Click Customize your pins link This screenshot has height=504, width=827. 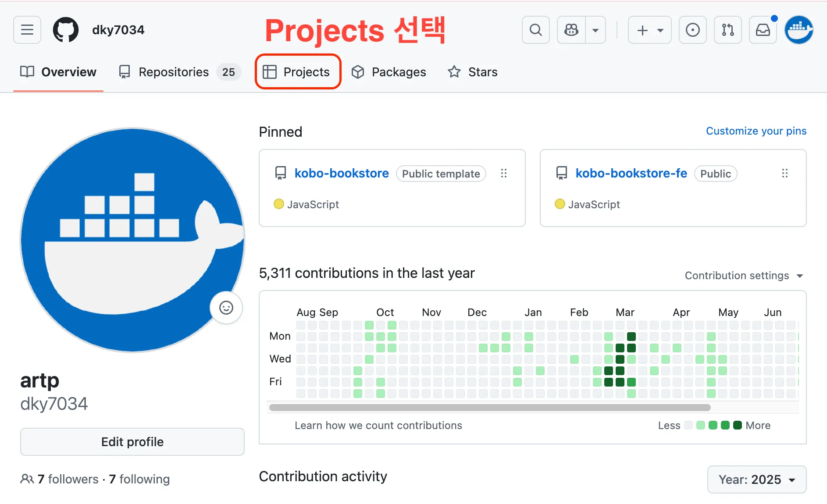756,131
